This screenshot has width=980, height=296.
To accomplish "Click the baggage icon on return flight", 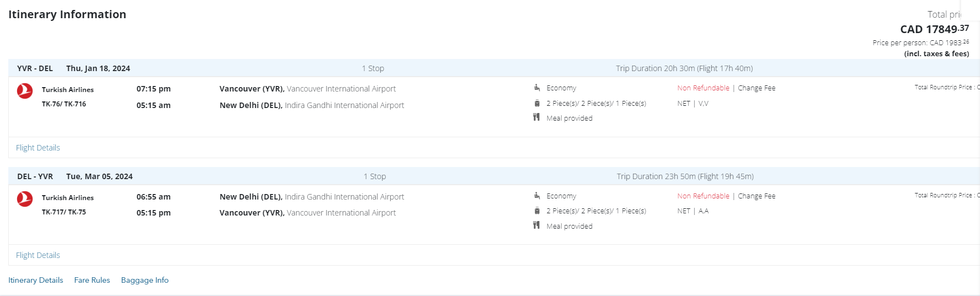I will tap(537, 211).
